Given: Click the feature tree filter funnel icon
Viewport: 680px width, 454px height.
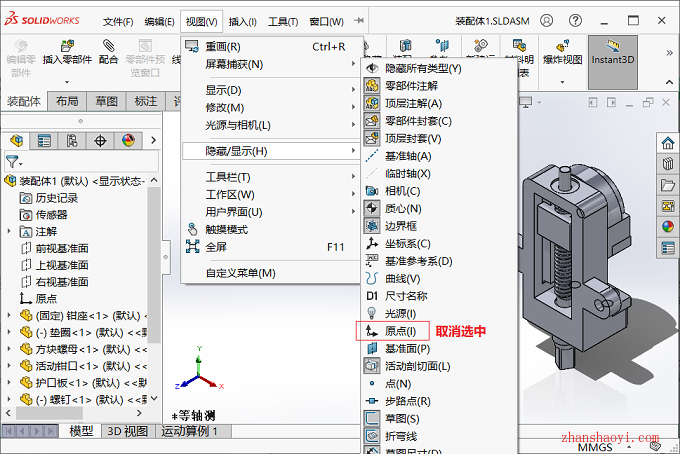Looking at the screenshot, I should tap(12, 162).
